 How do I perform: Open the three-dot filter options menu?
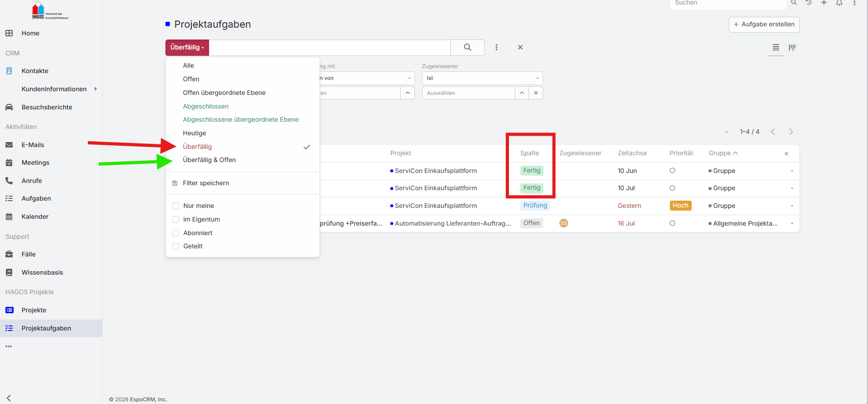coord(496,47)
